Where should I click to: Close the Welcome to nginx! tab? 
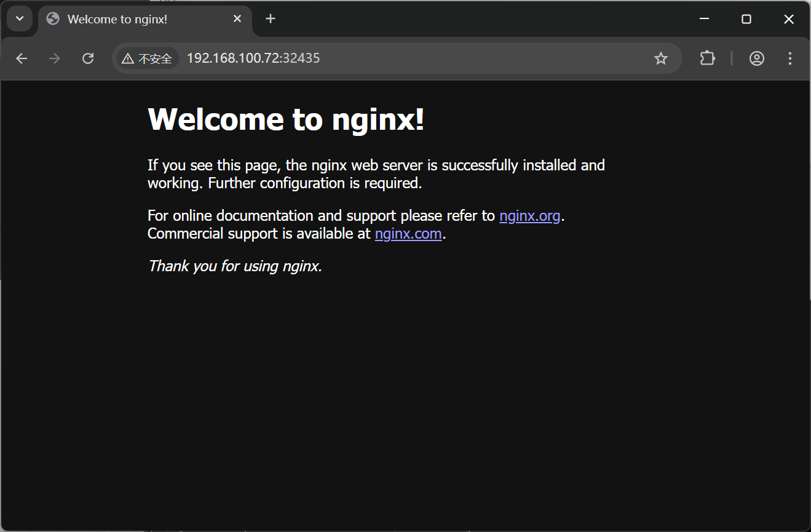pyautogui.click(x=237, y=19)
